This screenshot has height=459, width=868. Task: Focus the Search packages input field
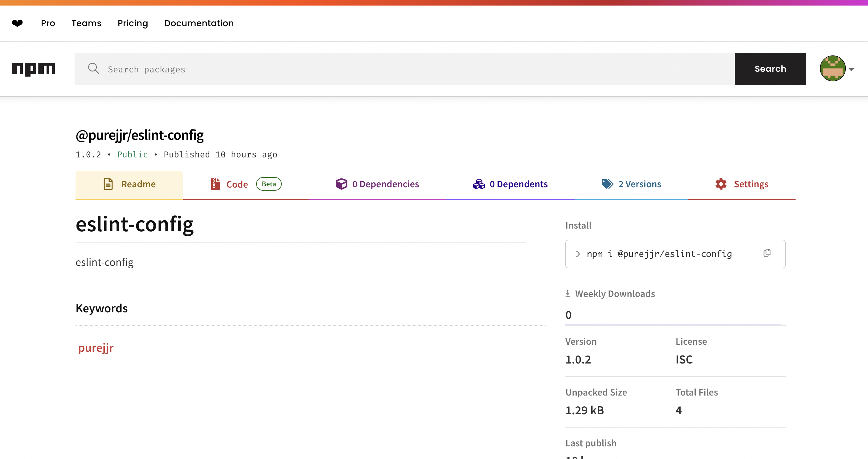404,69
